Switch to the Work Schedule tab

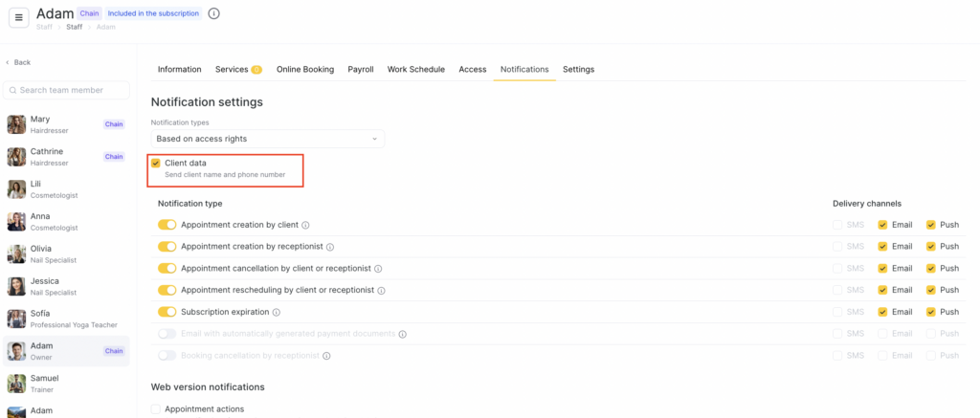(415, 70)
